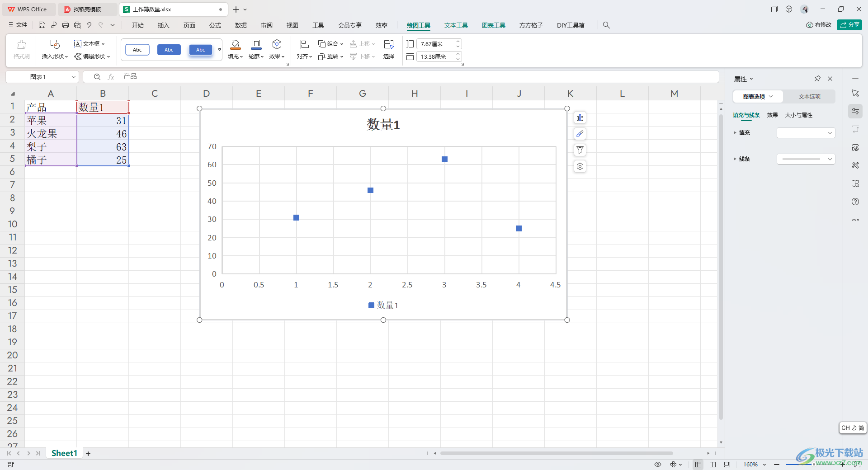Click the print icon in quick toolbar
Screen dimensions: 868x470
[x=66, y=25]
